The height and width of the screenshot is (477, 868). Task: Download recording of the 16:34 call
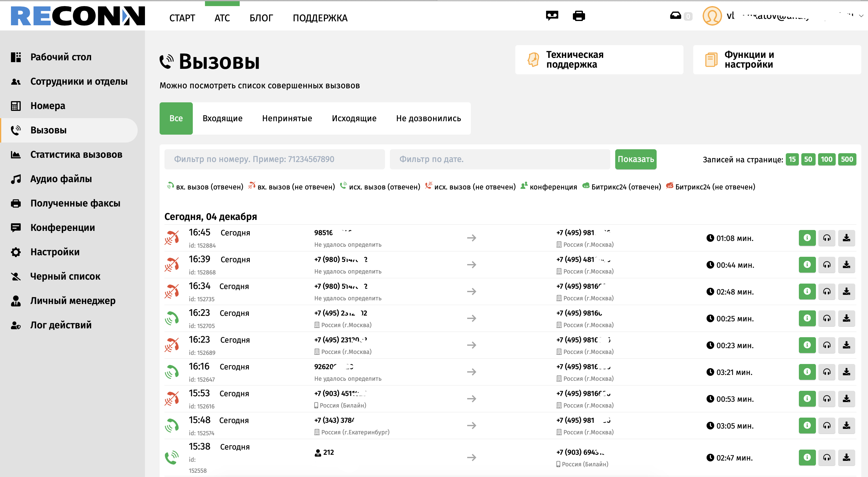click(846, 291)
